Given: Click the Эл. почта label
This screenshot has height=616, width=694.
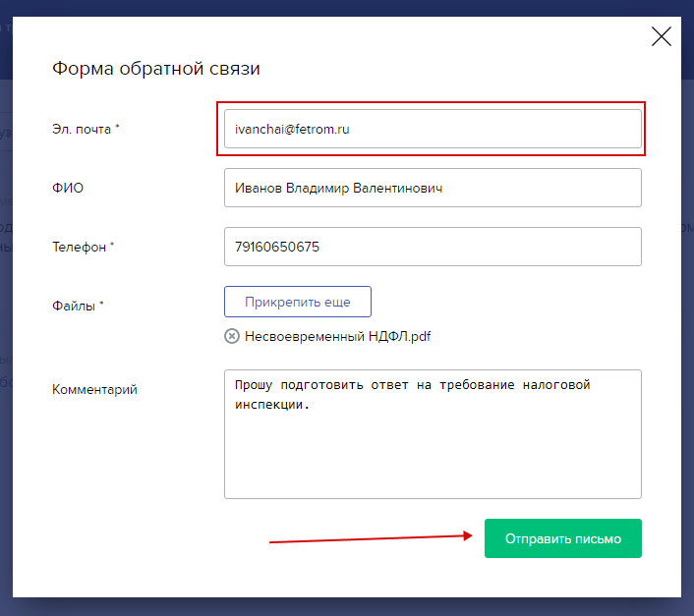Looking at the screenshot, I should click(x=85, y=129).
